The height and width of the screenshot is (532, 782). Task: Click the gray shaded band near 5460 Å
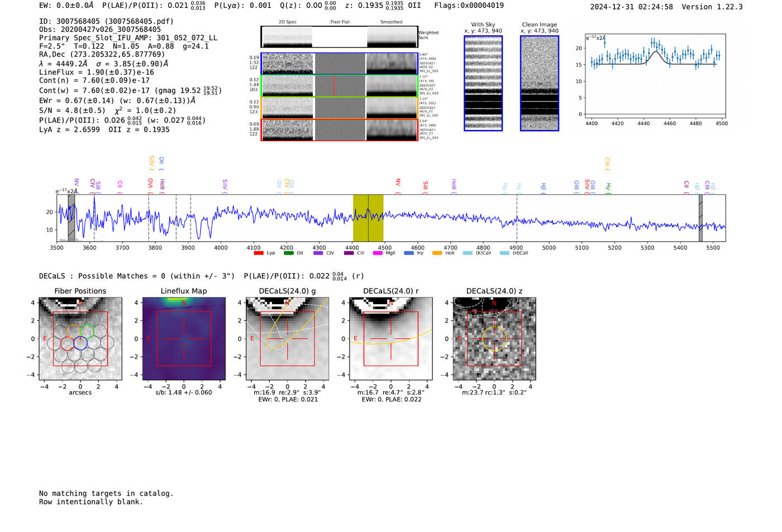point(700,218)
